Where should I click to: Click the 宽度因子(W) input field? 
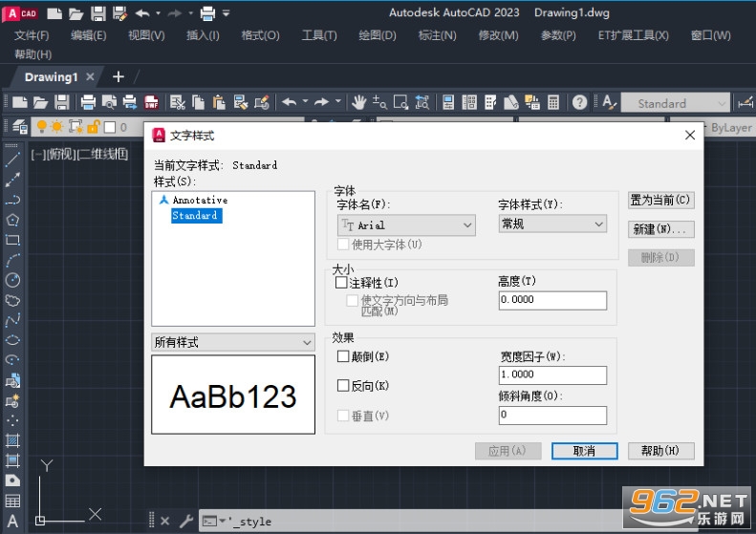[x=552, y=375]
